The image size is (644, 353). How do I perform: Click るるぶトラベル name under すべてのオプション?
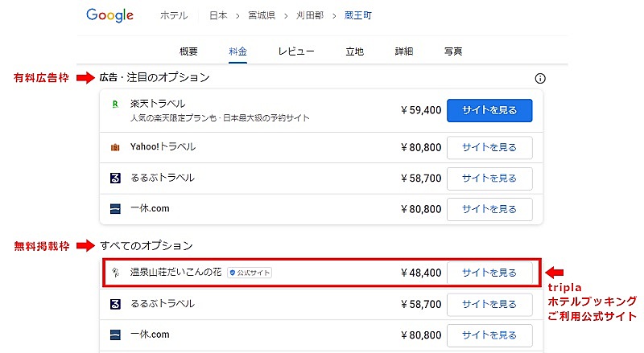pyautogui.click(x=163, y=304)
